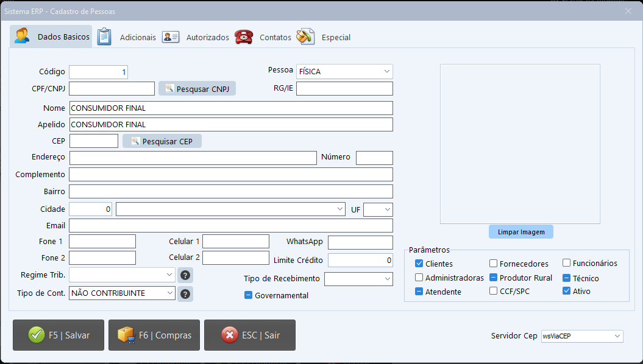Click the ESC | Sair button
Image resolution: width=643 pixels, height=364 pixels.
[x=250, y=335]
